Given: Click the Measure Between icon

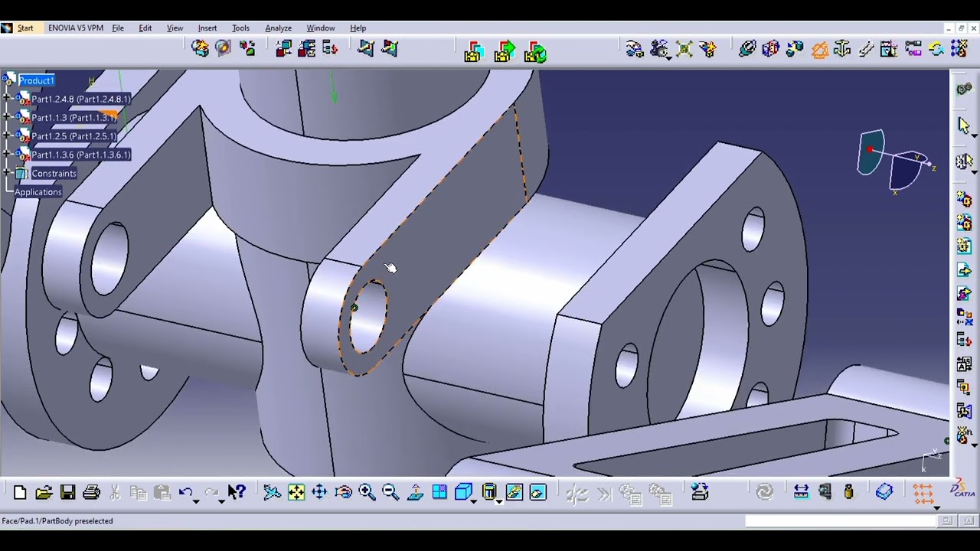Looking at the screenshot, I should click(801, 492).
